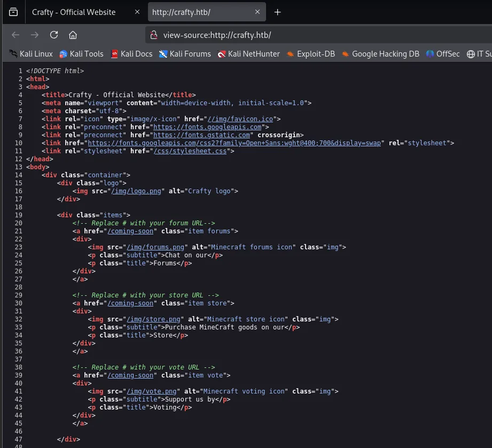Open the Kali Linux bookmark
This screenshot has height=448, width=492.
pyautogui.click(x=31, y=54)
